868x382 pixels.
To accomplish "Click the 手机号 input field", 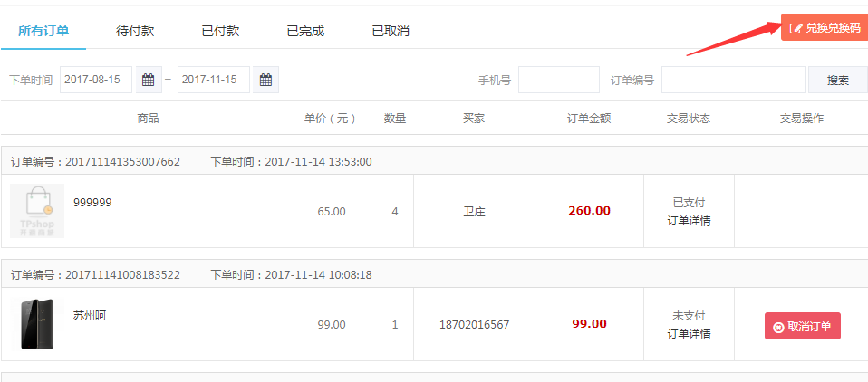I will coord(558,80).
